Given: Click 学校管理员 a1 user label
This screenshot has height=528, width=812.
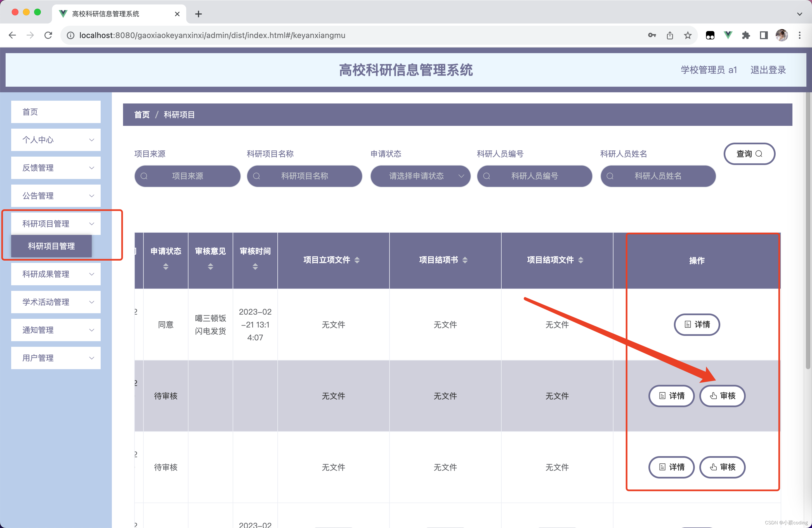Looking at the screenshot, I should (x=709, y=70).
